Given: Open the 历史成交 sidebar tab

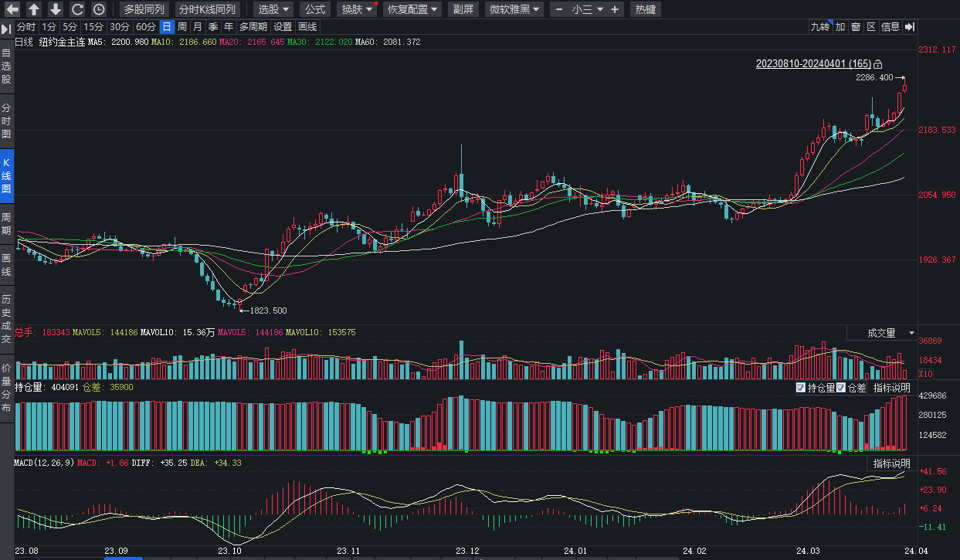Looking at the screenshot, I should pyautogui.click(x=6, y=318).
